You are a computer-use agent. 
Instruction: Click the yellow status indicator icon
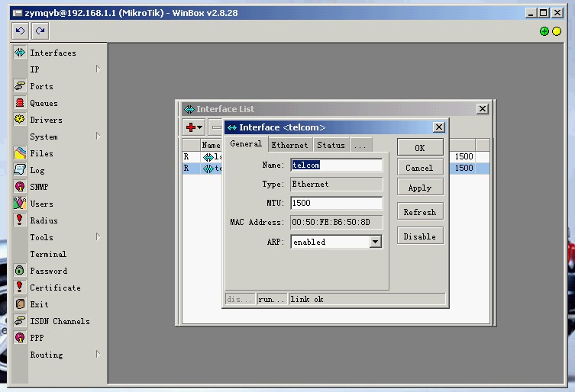[557, 31]
